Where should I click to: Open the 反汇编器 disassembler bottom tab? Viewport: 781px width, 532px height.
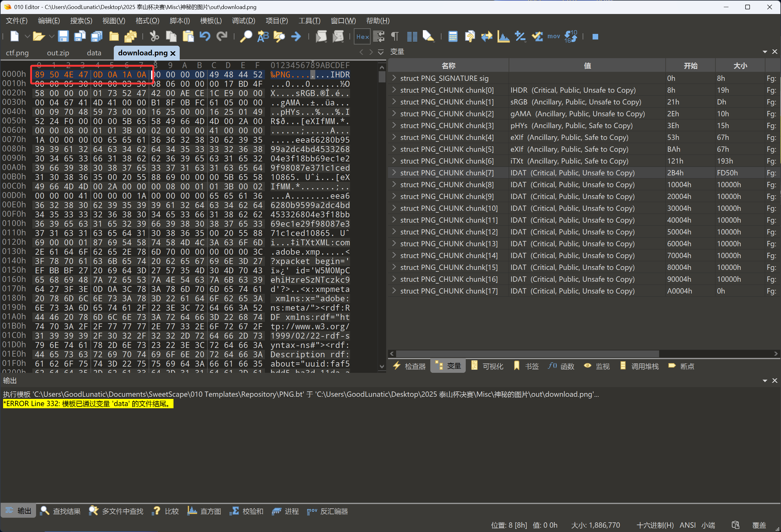[x=327, y=511]
